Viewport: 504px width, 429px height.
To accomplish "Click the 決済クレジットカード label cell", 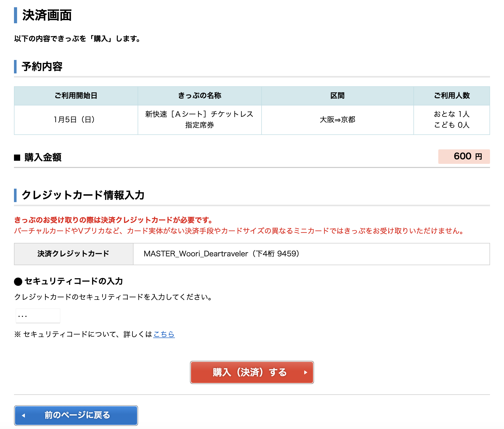I will pyautogui.click(x=73, y=254).
